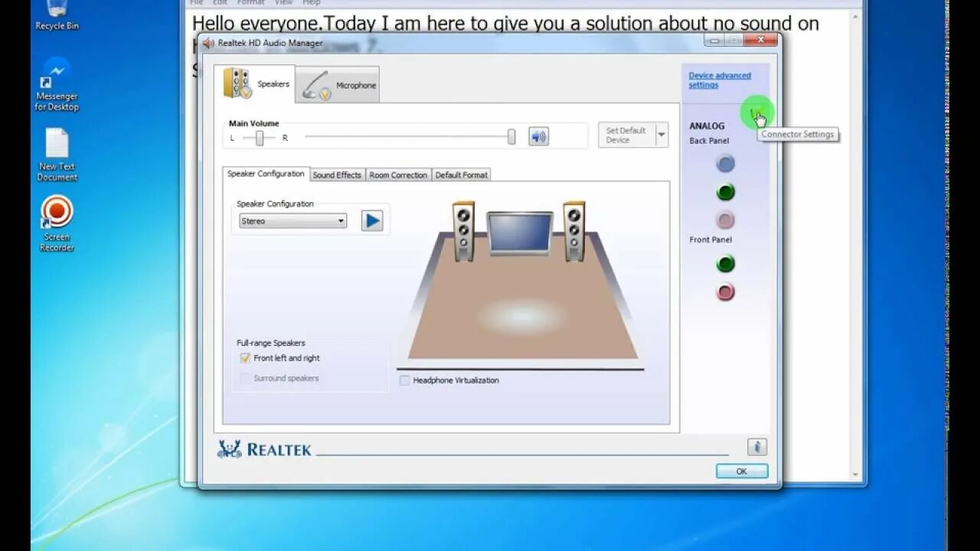Click the Set Default Device button

(626, 135)
